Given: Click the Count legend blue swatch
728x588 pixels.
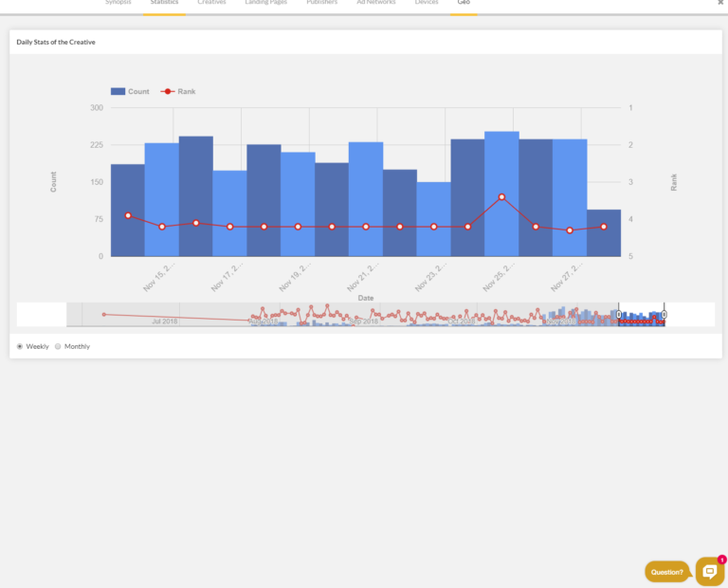Looking at the screenshot, I should point(118,91).
